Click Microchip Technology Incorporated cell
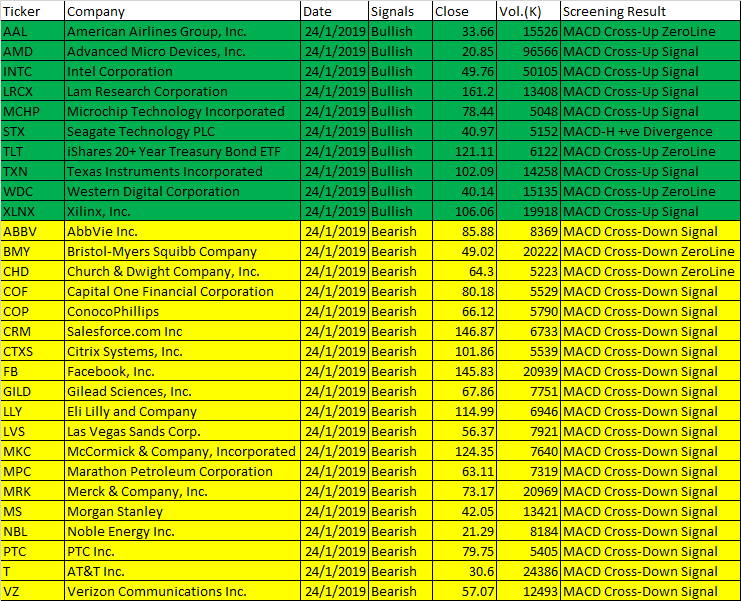Screen dimensions: 741x601 point(182,112)
